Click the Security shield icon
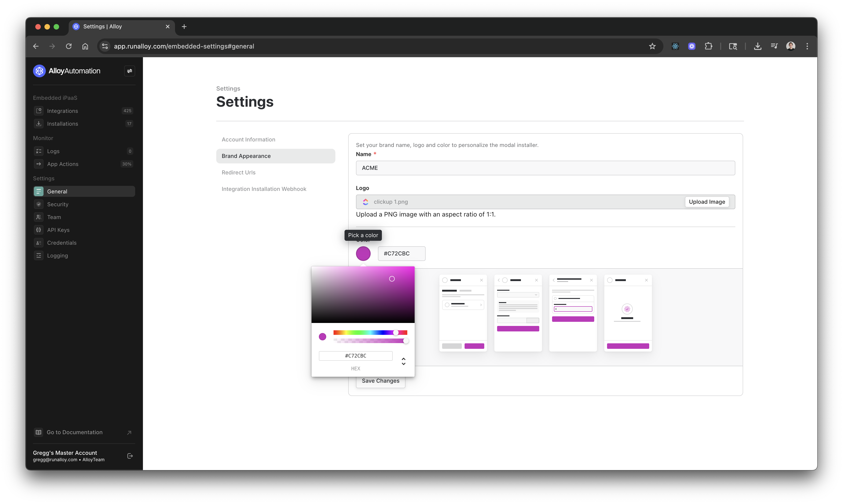 [x=39, y=204]
